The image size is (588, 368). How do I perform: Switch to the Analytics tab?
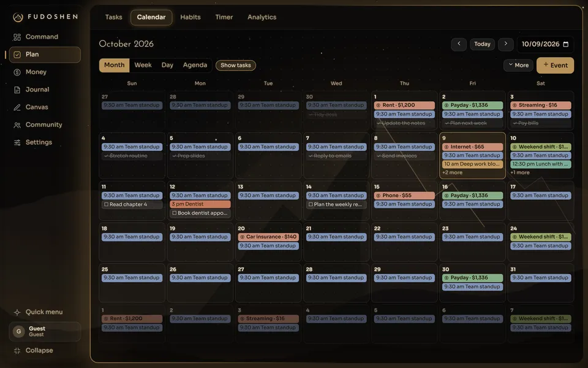(262, 17)
